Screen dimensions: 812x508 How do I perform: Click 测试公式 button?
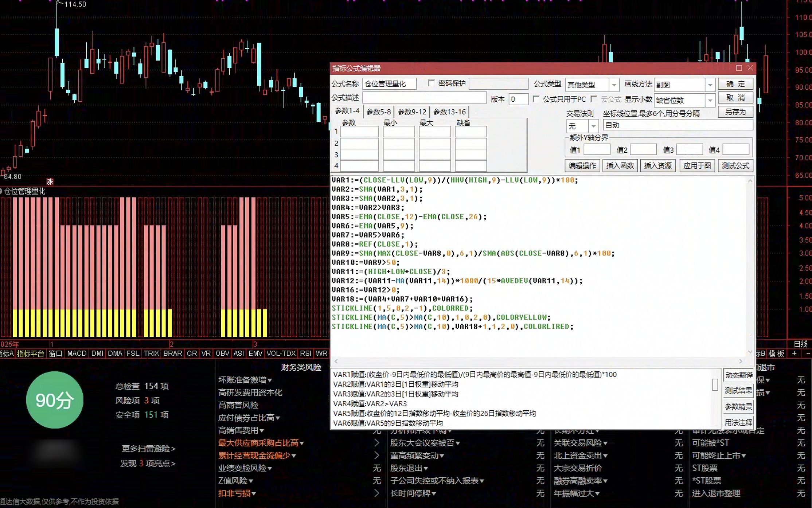click(x=735, y=166)
